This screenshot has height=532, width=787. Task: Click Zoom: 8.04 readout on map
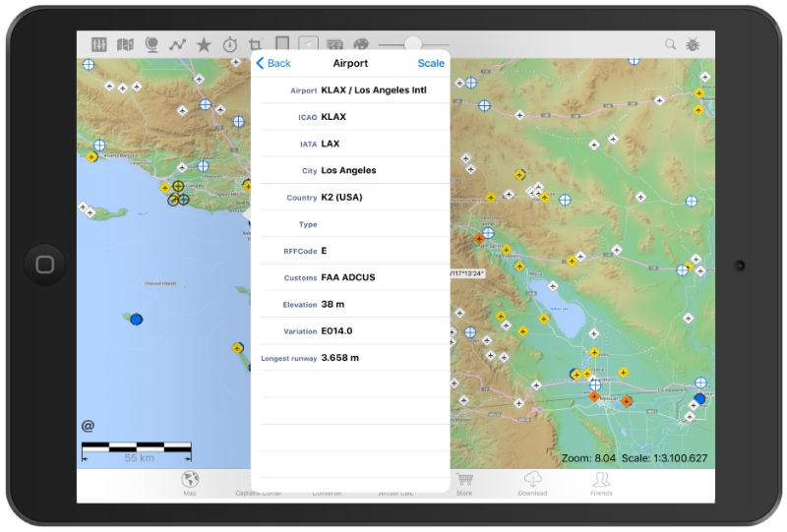588,458
